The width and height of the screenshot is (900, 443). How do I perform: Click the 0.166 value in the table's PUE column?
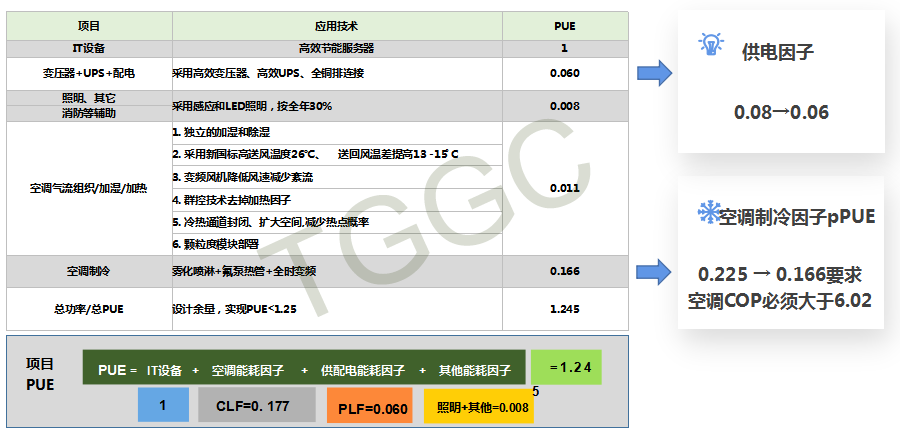pos(565,271)
